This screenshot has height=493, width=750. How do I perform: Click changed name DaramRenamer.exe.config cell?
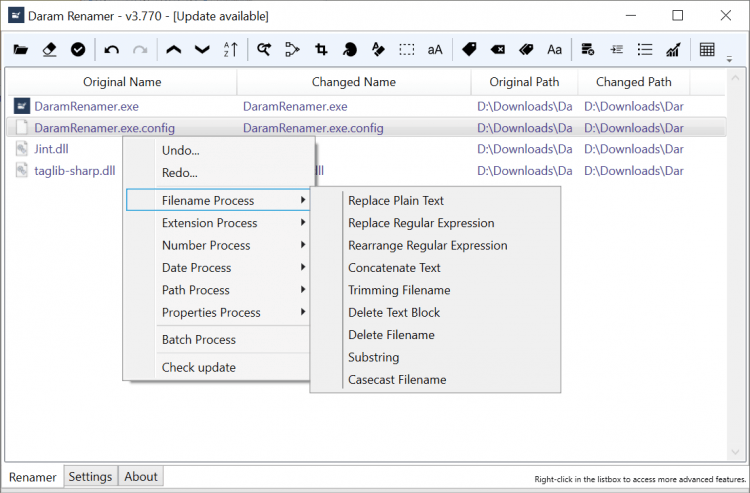pyautogui.click(x=313, y=128)
